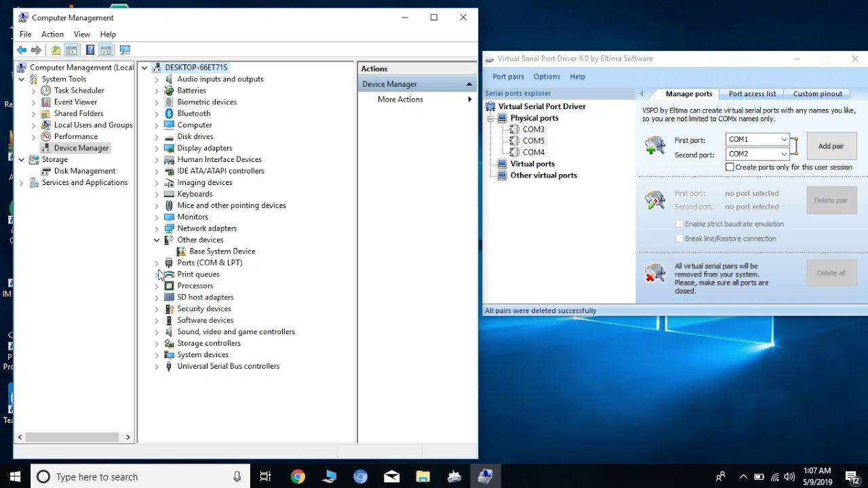Select Display adapters in device list

click(205, 148)
